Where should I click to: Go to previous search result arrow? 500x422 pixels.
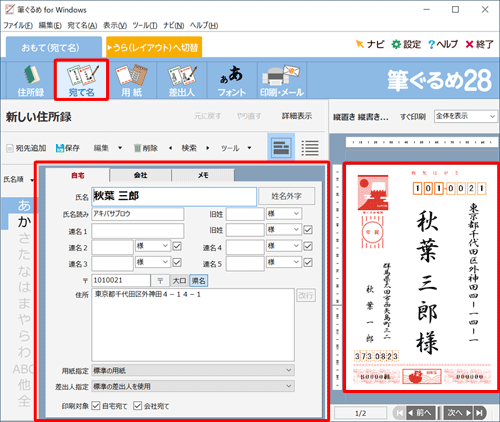171,148
